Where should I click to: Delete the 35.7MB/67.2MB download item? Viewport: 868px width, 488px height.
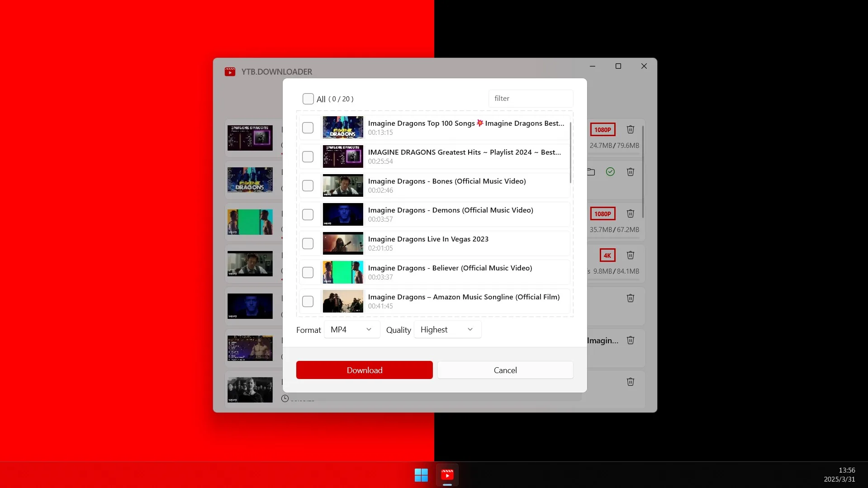point(630,213)
